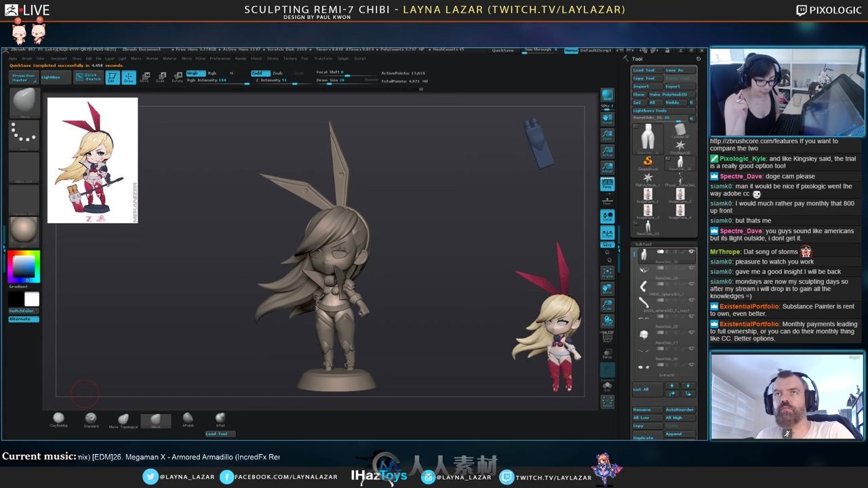The image size is (868, 488).
Task: Click the right shelf Rotate view icon
Action: point(608,321)
